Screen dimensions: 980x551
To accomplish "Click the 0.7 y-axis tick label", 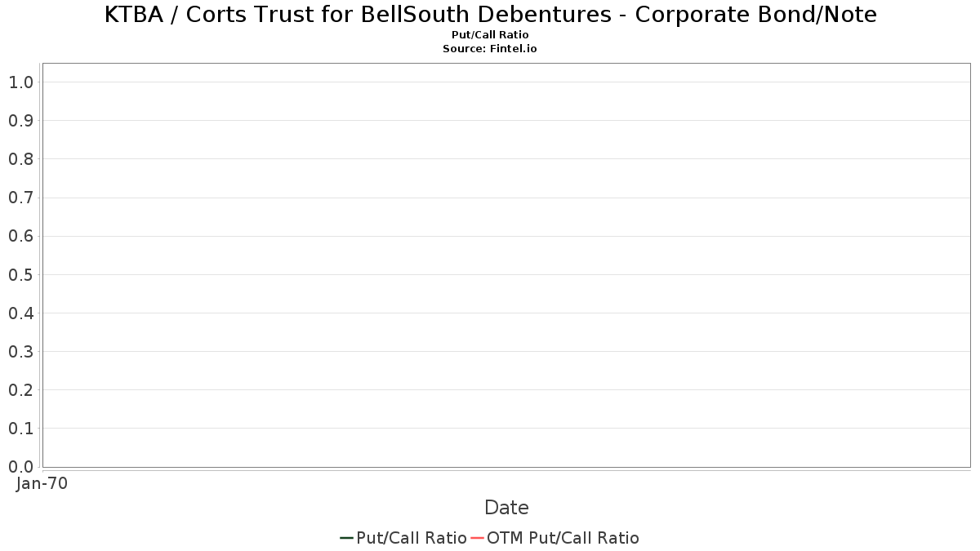I will [20, 198].
